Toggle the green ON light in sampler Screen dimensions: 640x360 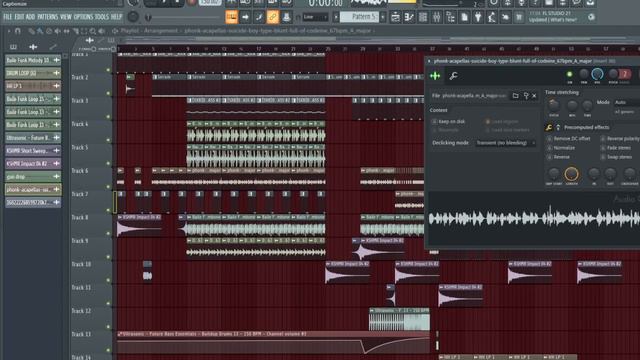click(x=569, y=74)
